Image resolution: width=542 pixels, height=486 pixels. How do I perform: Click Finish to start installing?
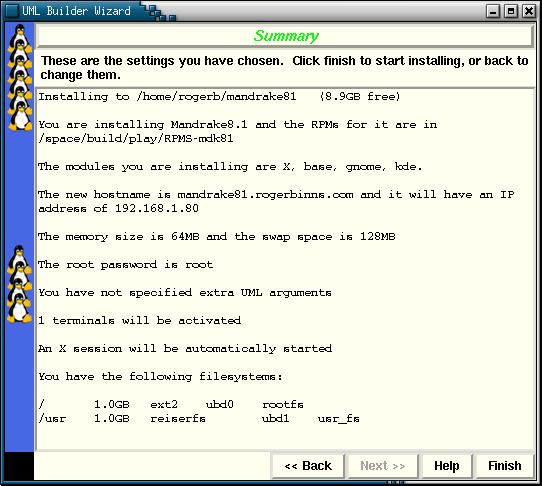[x=505, y=466]
